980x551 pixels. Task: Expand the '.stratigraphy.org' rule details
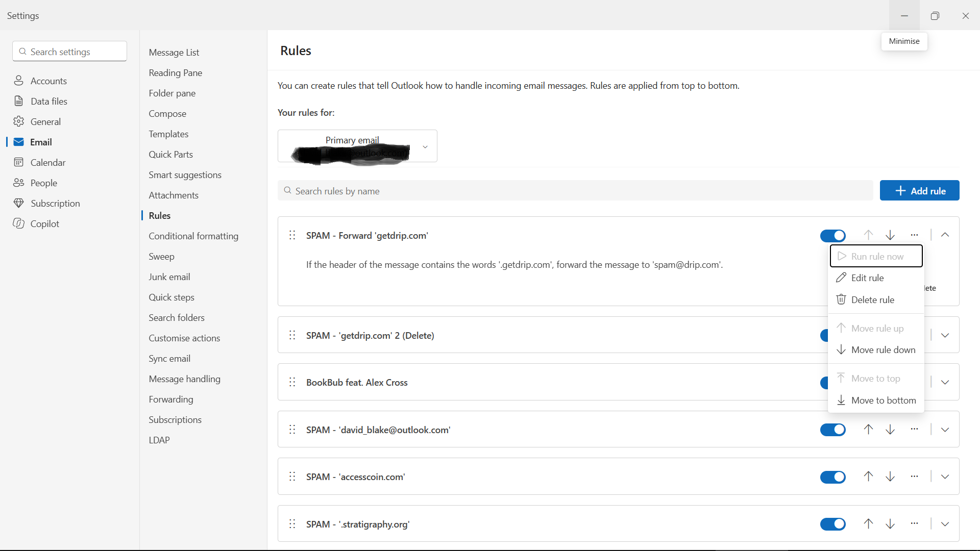[x=945, y=524]
